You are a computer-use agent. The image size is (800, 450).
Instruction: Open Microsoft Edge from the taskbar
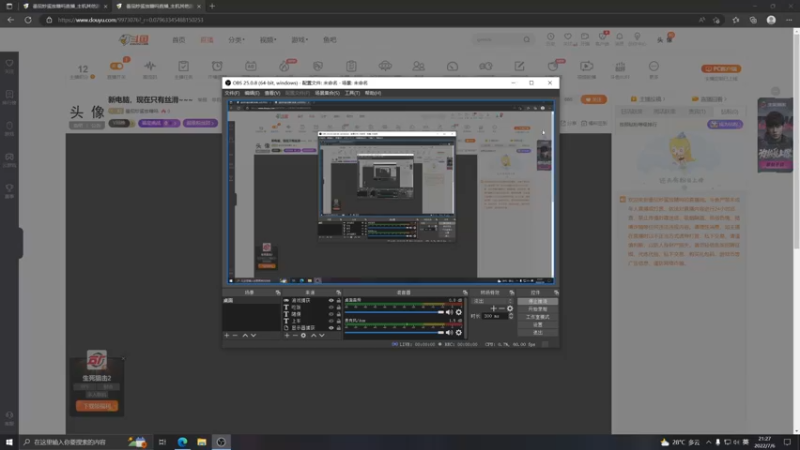[x=182, y=442]
